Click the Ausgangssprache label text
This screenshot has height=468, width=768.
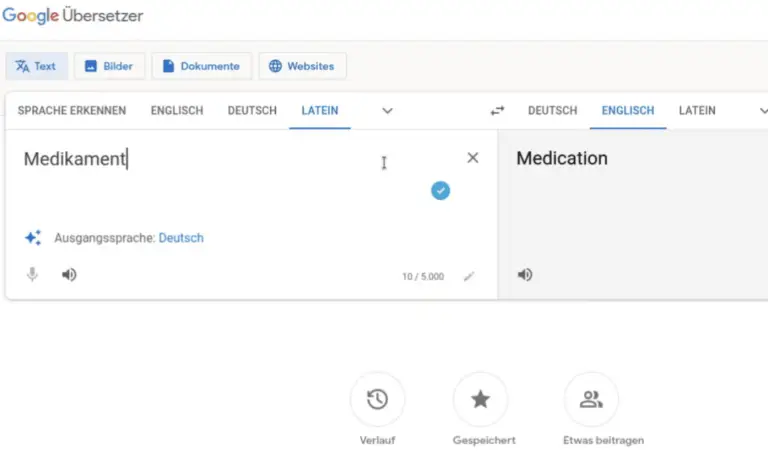(104, 238)
